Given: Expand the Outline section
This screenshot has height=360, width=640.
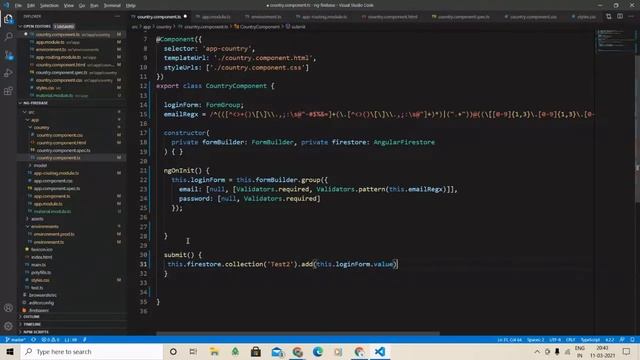Looking at the screenshot, I should click(x=31, y=317).
